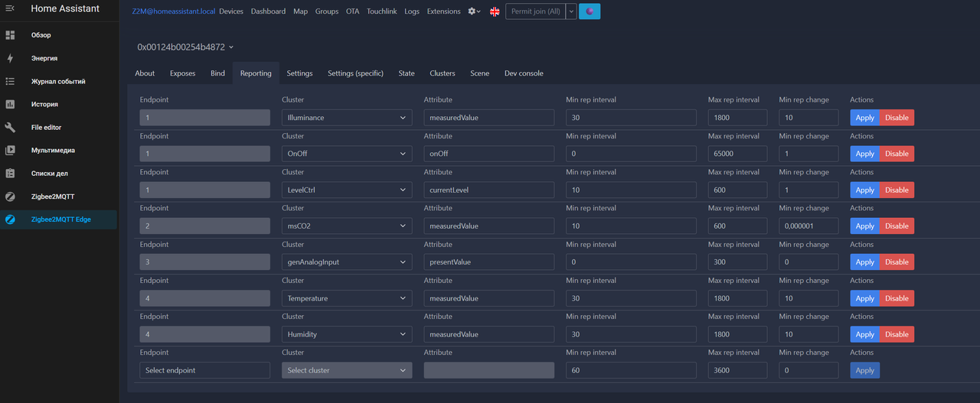Open Cluster dropdown showing Temperature
The width and height of the screenshot is (980, 403).
(347, 298)
